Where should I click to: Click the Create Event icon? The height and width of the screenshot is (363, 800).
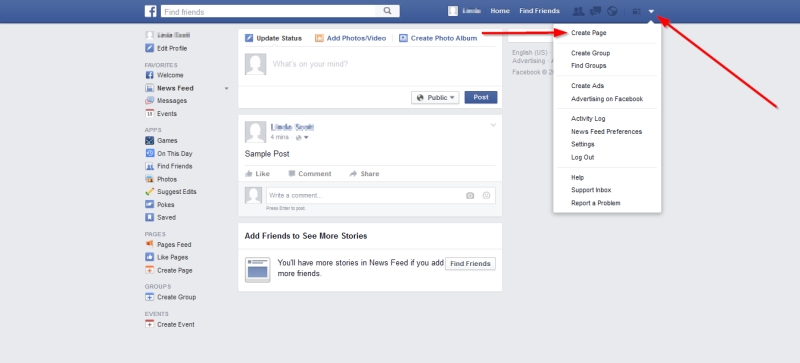[149, 324]
